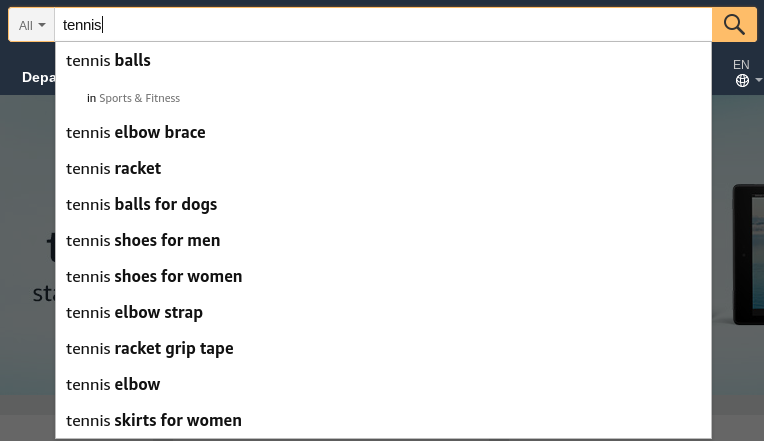Pick tennis racket grip tape suggestion
The image size is (764, 441).
click(383, 349)
